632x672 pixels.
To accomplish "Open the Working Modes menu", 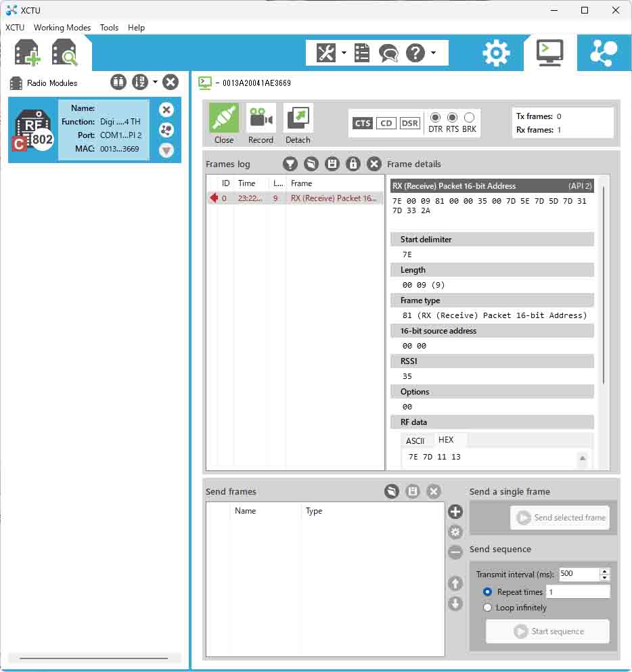I will 62,28.
